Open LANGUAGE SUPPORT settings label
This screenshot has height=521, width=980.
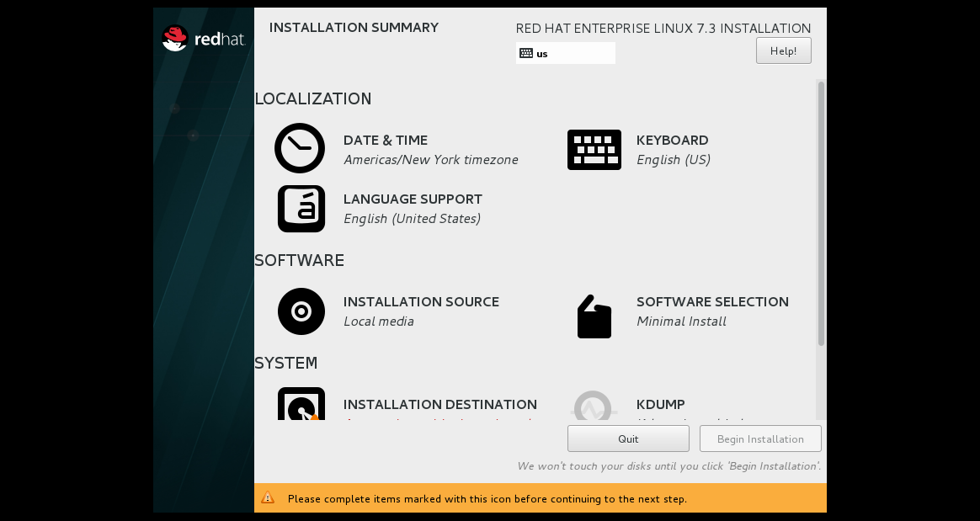pos(413,199)
